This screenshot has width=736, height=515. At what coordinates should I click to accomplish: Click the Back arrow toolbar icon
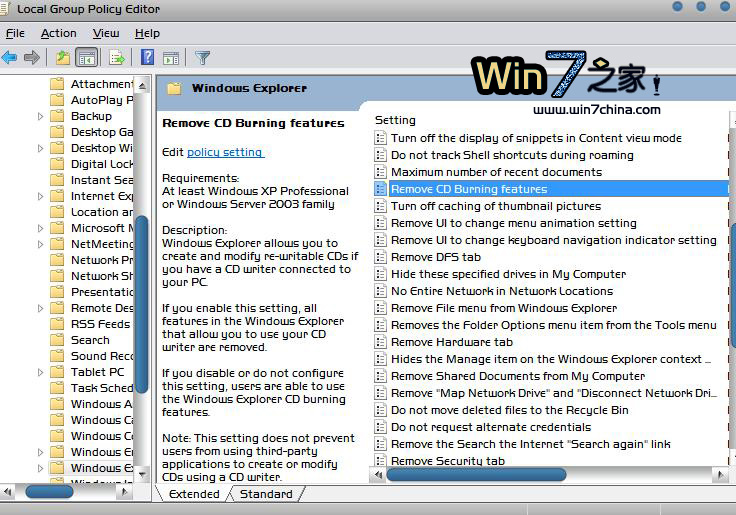[x=9, y=58]
